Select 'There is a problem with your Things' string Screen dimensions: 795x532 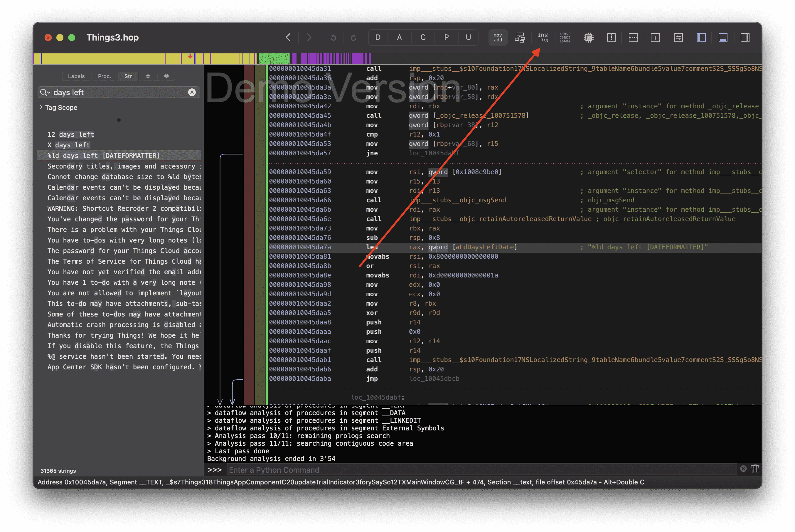(x=119, y=230)
